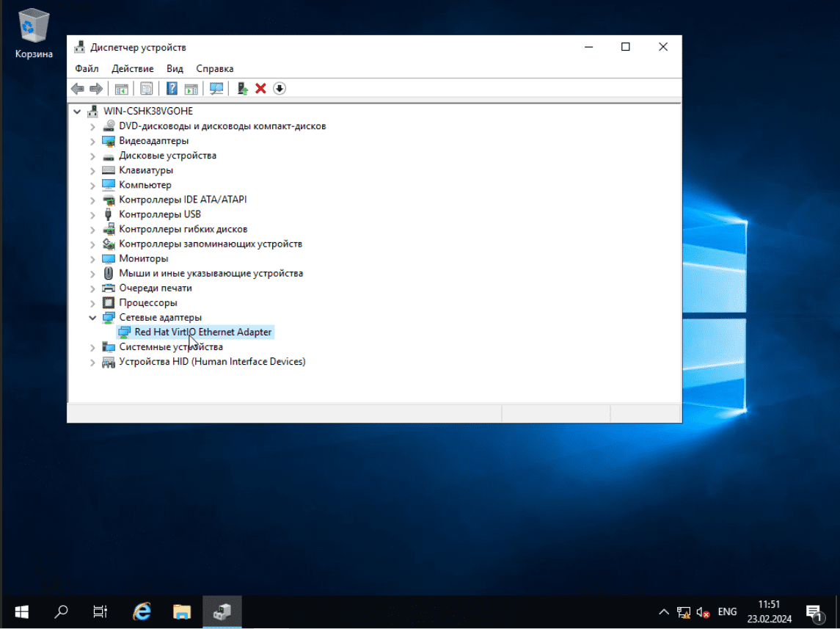This screenshot has width=840, height=629.
Task: Launch Internet Explorer from taskbar
Action: (x=142, y=611)
